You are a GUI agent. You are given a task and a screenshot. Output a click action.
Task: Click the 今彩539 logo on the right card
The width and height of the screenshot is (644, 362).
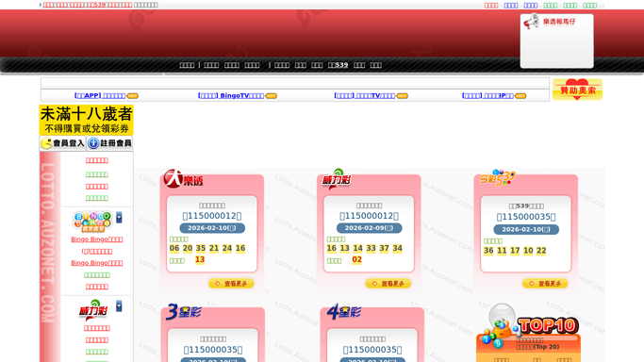[x=497, y=178]
